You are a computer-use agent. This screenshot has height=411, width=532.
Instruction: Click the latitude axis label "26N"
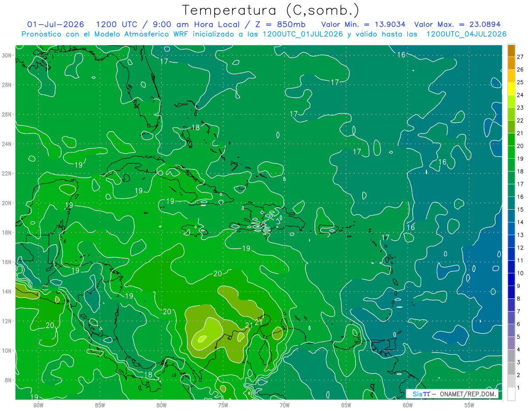pyautogui.click(x=6, y=114)
